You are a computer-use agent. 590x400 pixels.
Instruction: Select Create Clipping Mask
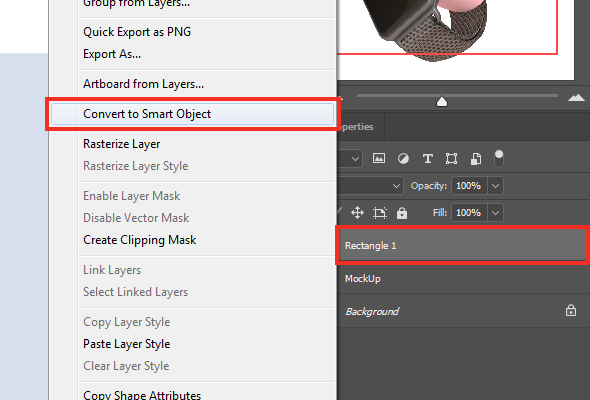(x=140, y=240)
